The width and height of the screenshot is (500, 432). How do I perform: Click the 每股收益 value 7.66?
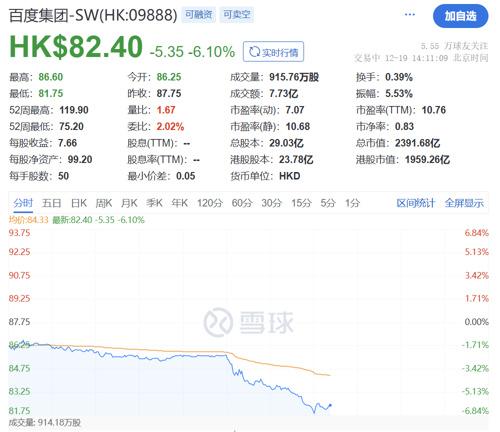(67, 143)
